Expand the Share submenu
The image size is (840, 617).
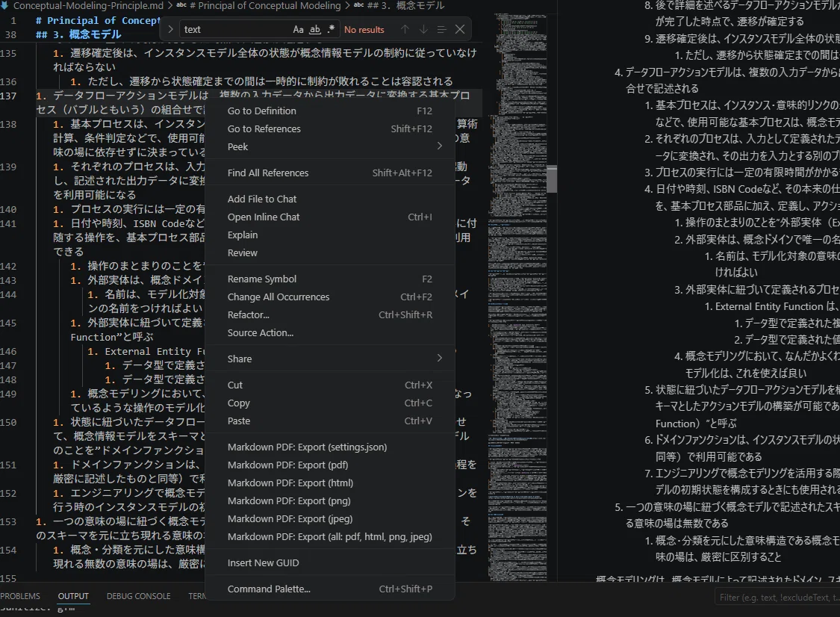[x=330, y=359]
